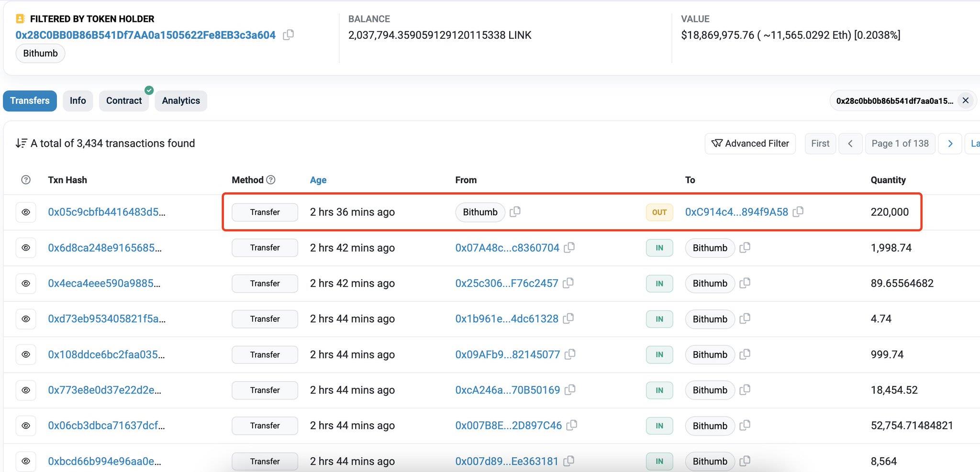
Task: Open sender address 0x25c306...F76c2457
Action: coord(507,283)
